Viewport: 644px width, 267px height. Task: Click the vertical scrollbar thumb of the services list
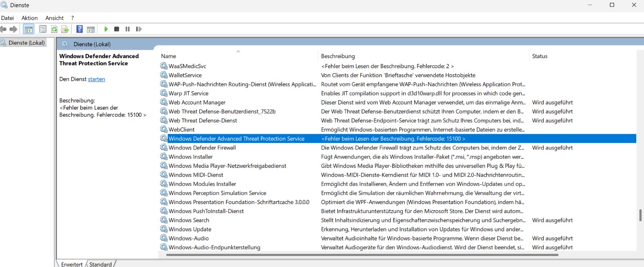pyautogui.click(x=640, y=215)
